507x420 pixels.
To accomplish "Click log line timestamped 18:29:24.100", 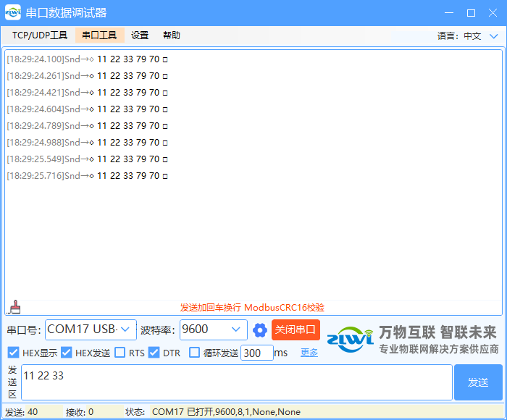I will point(88,59).
